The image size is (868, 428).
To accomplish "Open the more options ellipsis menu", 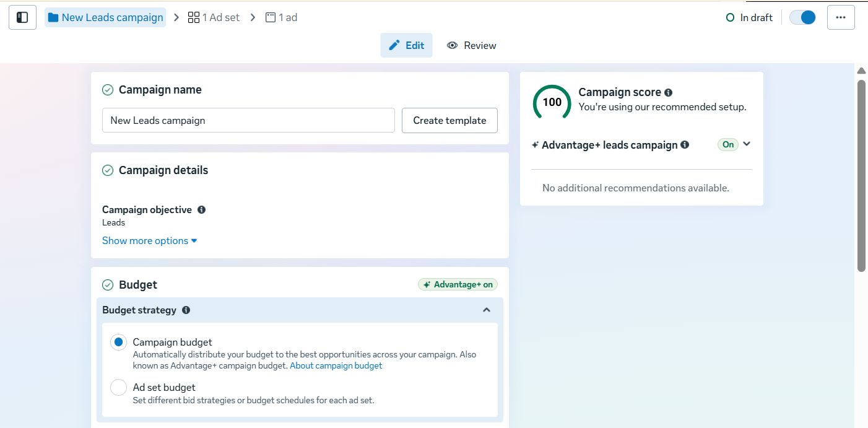I will pyautogui.click(x=841, y=17).
